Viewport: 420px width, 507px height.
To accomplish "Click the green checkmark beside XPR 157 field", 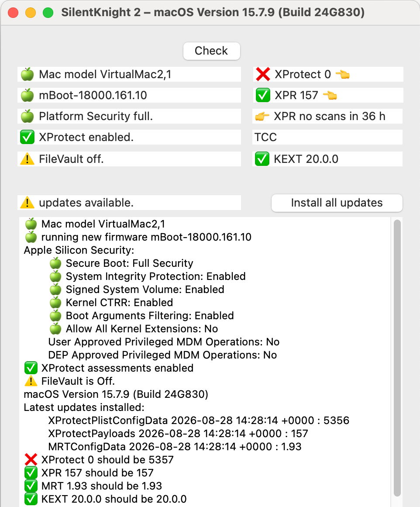I will [x=262, y=95].
